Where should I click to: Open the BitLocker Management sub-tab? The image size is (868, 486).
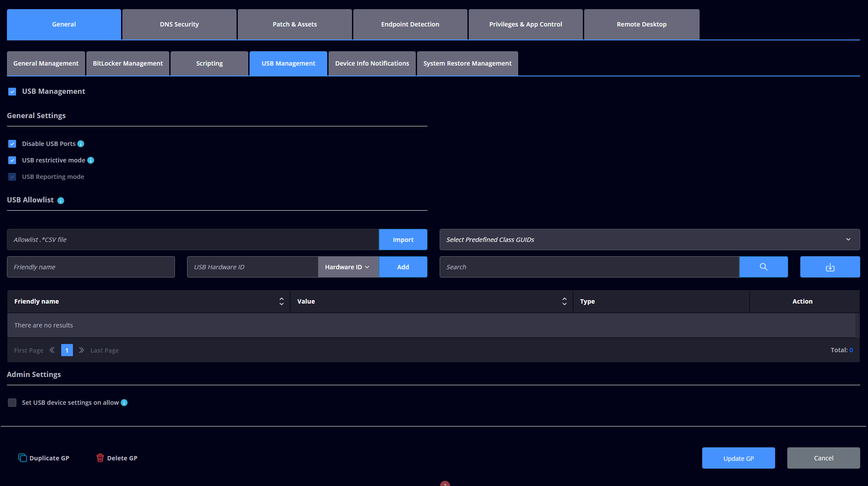[128, 63]
